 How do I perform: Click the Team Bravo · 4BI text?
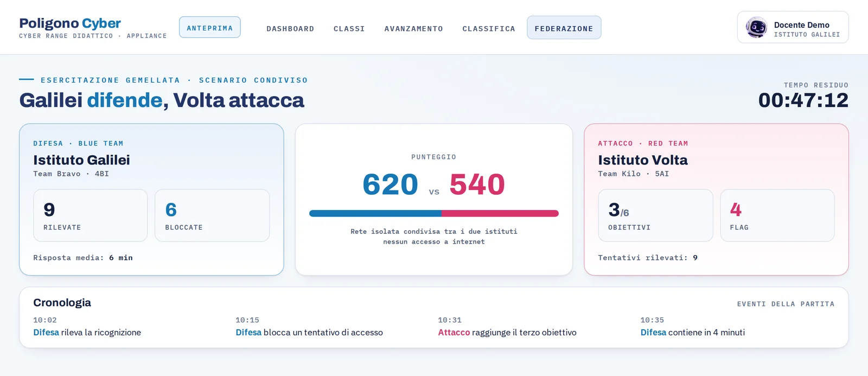click(x=71, y=174)
